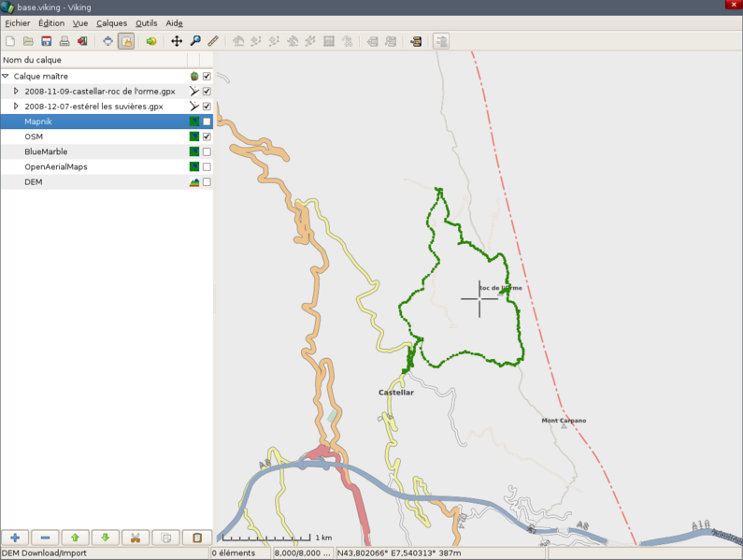Open the Calques menu
The width and height of the screenshot is (743, 560).
click(111, 22)
